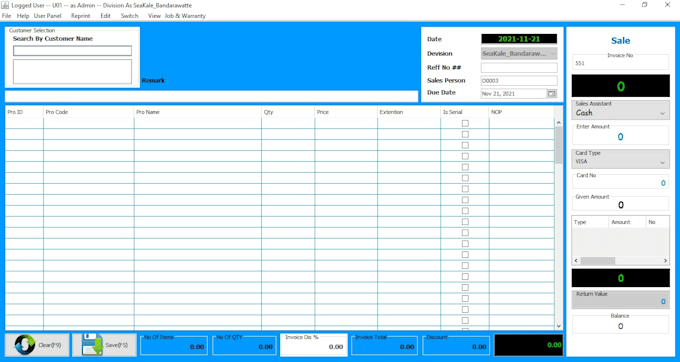
Task: Click the Amount column header in payment list
Action: 628,222
